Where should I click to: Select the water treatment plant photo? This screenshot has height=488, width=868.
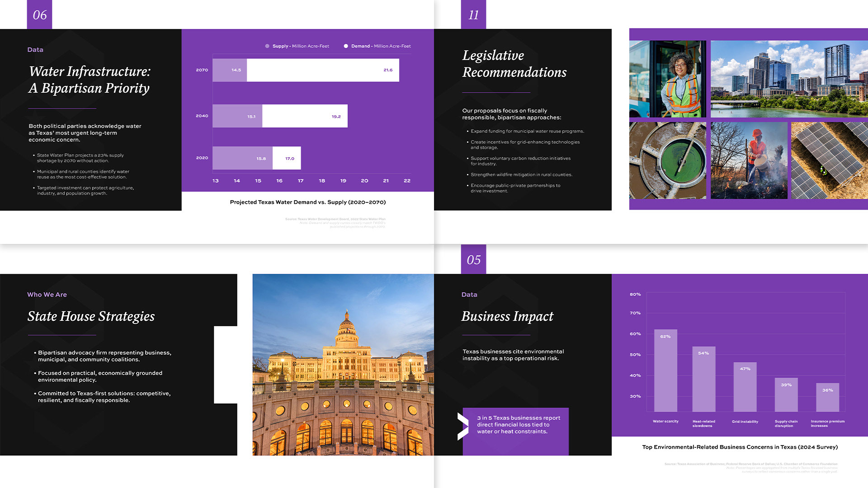[667, 160]
